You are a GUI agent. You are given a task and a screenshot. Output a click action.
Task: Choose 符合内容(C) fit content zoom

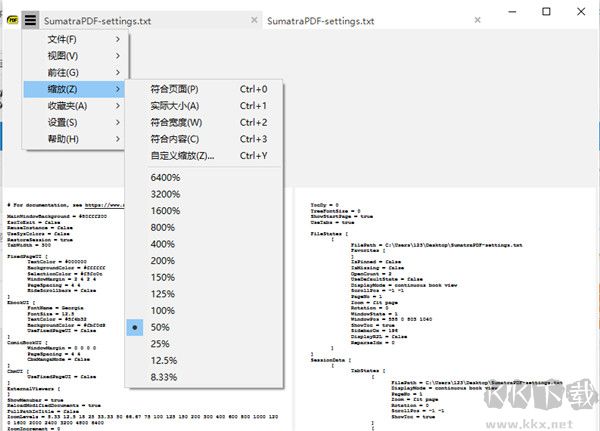pos(204,139)
